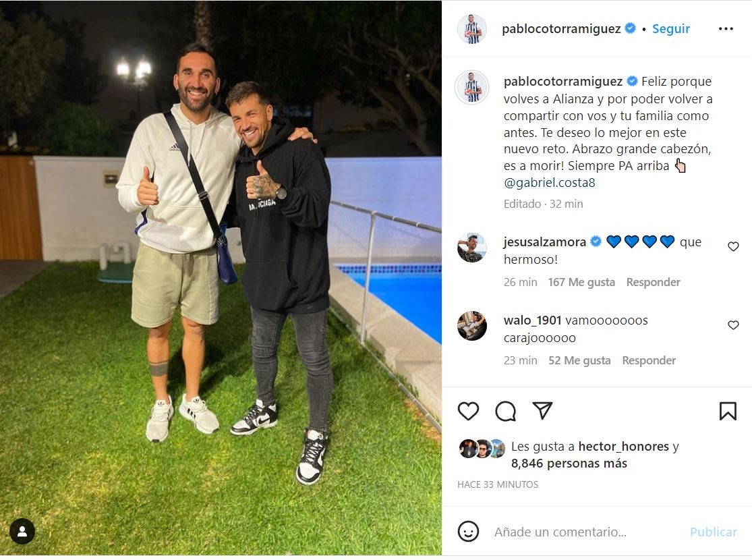Focus the Añade un comentario field

pyautogui.click(x=587, y=532)
